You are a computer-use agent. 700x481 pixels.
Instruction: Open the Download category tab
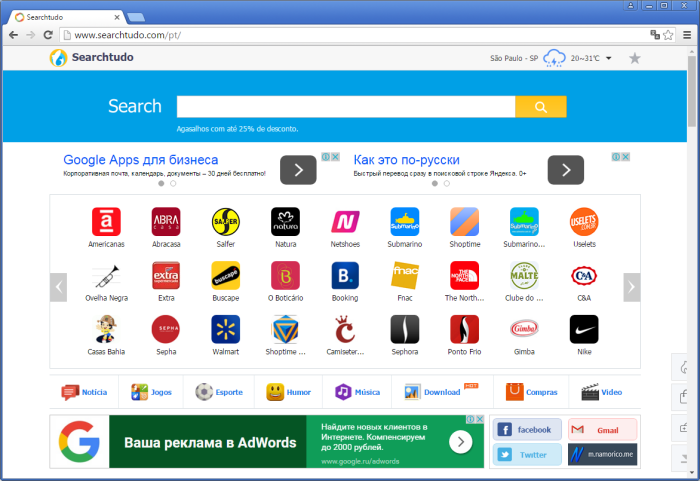442,392
